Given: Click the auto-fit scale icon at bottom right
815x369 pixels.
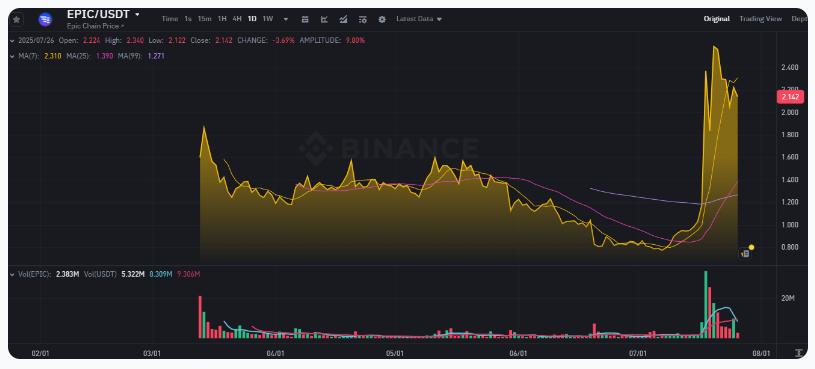Looking at the screenshot, I should 798,353.
